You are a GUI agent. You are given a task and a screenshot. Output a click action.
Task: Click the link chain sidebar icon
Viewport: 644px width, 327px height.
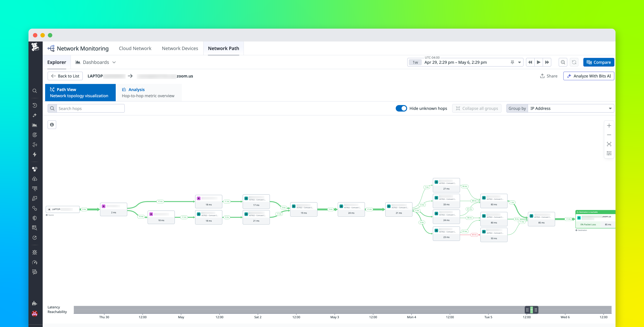tap(35, 208)
